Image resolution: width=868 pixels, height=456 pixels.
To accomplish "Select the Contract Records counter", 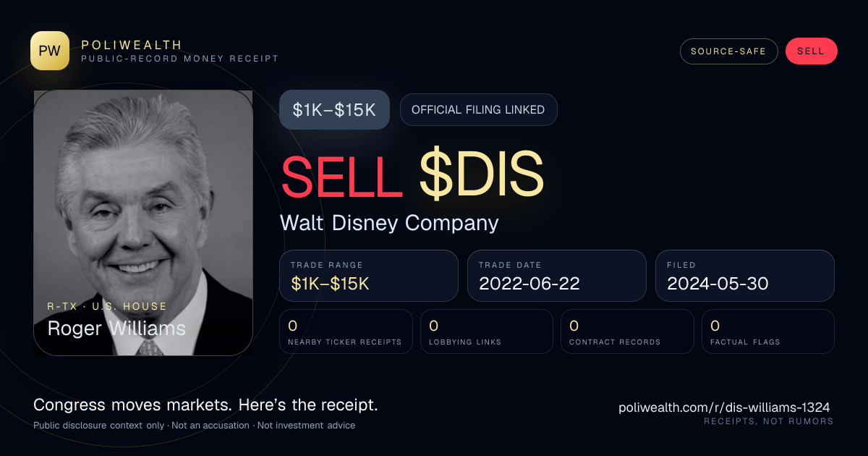I will pyautogui.click(x=627, y=332).
